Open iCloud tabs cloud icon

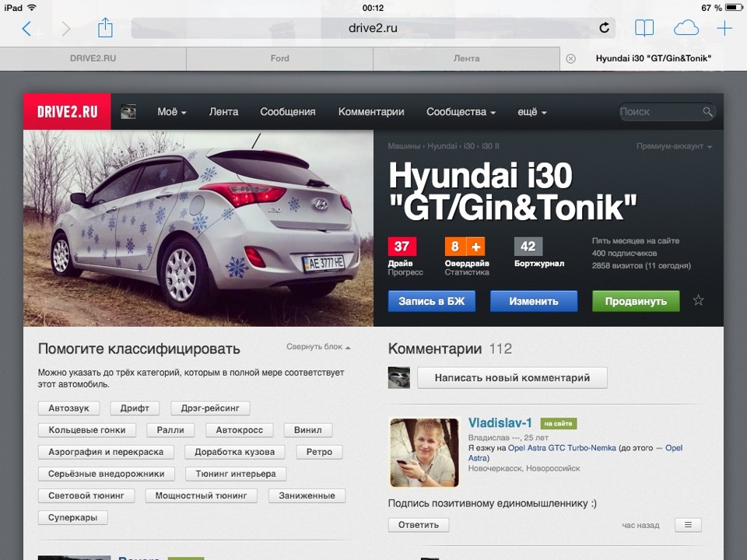[x=686, y=28]
